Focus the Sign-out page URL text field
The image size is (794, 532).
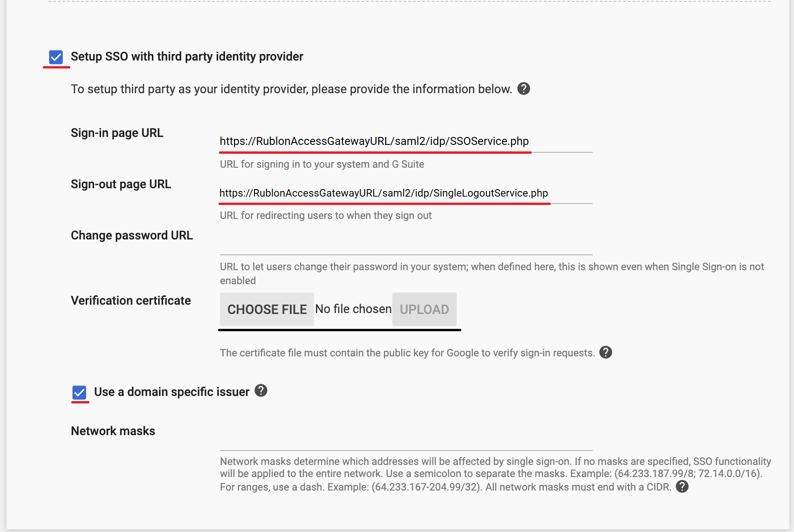point(405,193)
